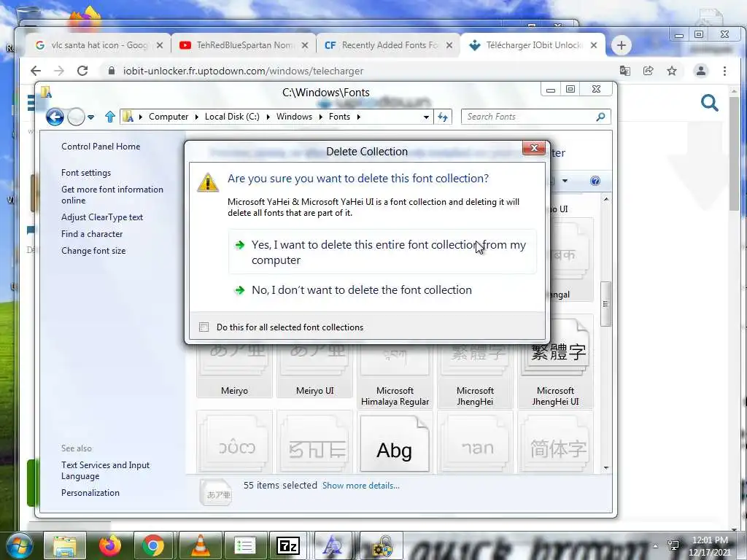Viewport: 747px width, 560px height.
Task: Expand arrow after Windows breadcrumb
Action: [x=321, y=117]
